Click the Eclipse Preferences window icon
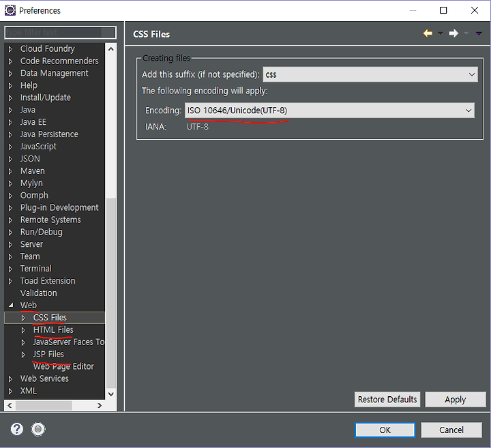The image size is (491, 448). click(10, 10)
